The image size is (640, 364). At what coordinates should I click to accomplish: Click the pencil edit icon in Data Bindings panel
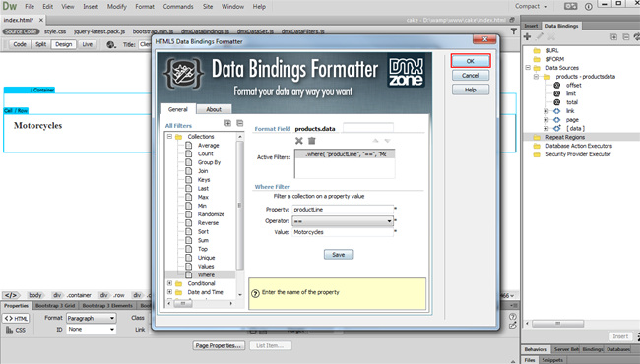[540, 37]
